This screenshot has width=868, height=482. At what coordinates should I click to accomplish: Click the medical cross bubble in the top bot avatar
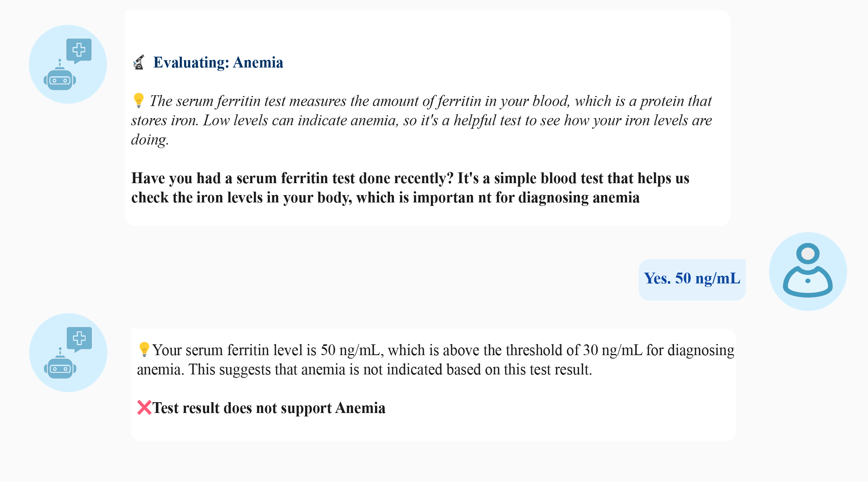coord(79,50)
